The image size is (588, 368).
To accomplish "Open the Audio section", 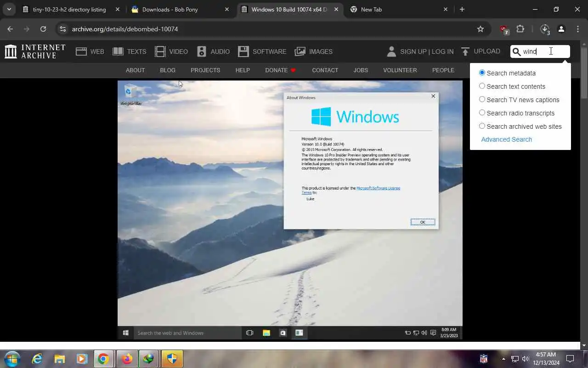I will 213,52.
